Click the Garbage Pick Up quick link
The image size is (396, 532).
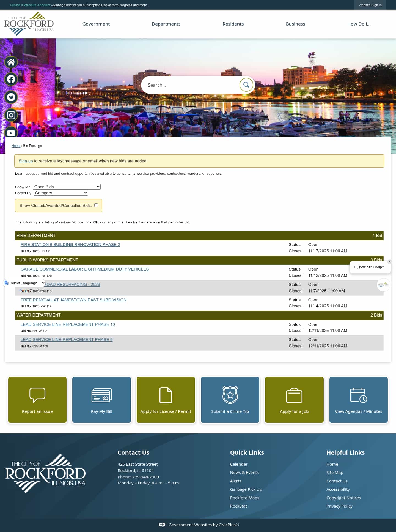(x=246, y=489)
